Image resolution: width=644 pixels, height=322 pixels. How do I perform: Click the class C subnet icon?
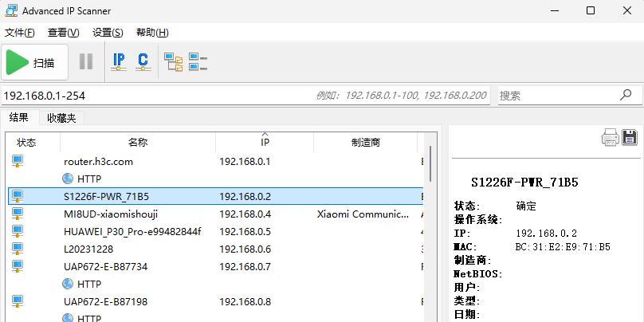pyautogui.click(x=143, y=62)
